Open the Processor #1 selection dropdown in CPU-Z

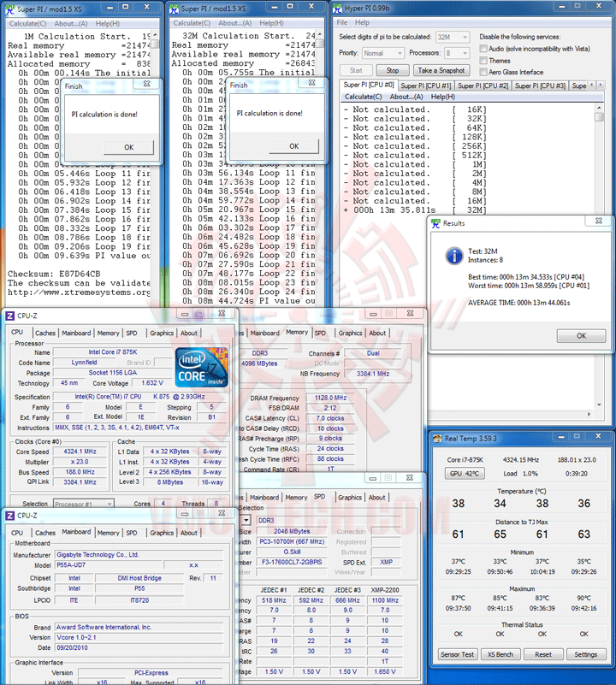pos(84,504)
